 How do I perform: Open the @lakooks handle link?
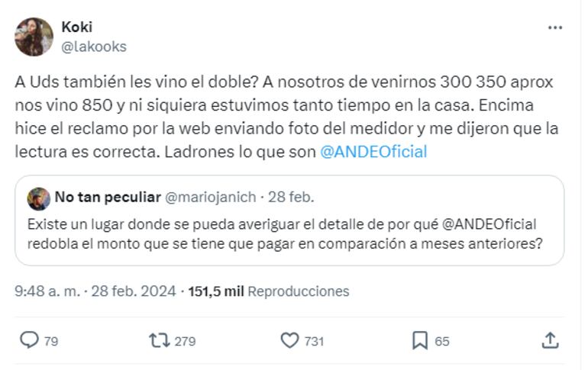tap(93, 47)
